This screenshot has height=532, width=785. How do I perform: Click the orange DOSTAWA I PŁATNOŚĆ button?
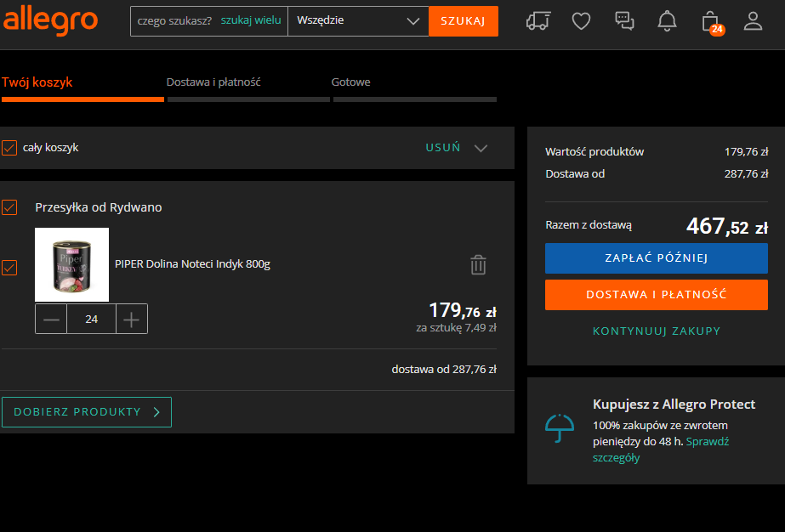657,295
